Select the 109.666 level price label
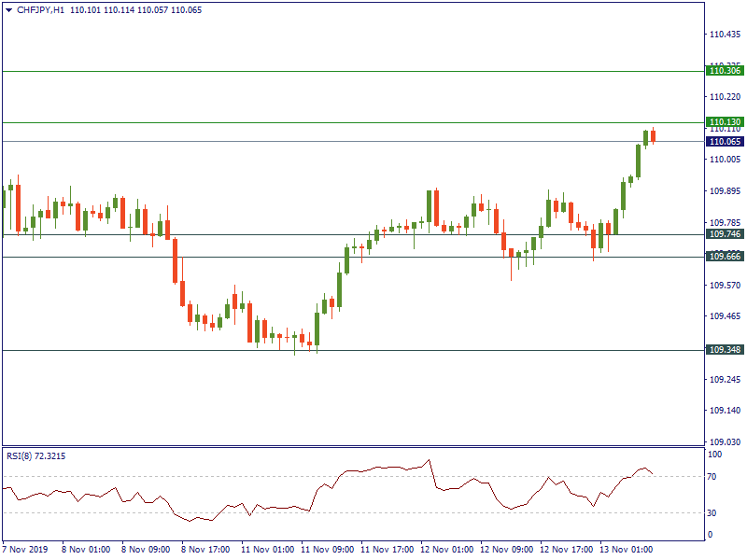Image resolution: width=747 pixels, height=560 pixels. coord(726,257)
